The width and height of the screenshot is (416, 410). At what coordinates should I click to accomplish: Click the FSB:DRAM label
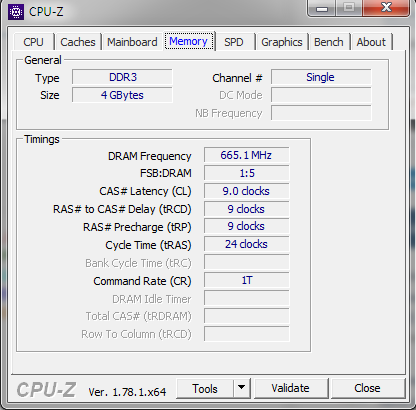[166, 173]
